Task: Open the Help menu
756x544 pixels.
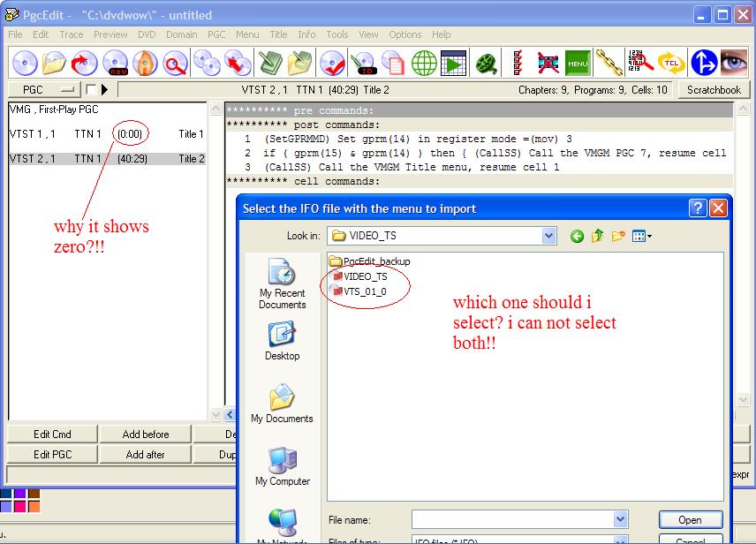Action: point(442,34)
